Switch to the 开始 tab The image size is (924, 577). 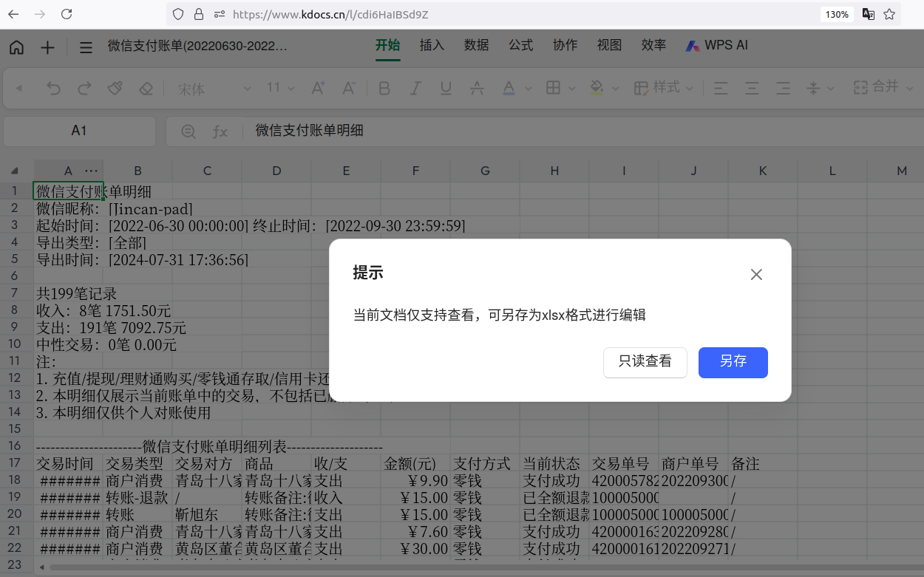387,46
